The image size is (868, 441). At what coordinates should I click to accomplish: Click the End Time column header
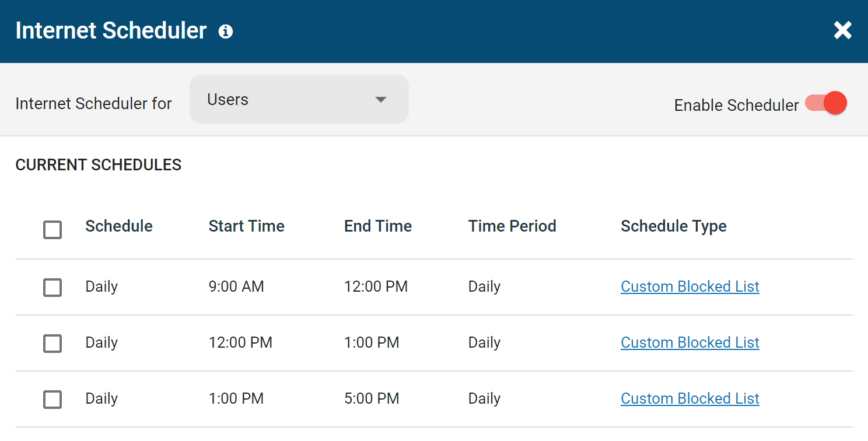(x=377, y=226)
